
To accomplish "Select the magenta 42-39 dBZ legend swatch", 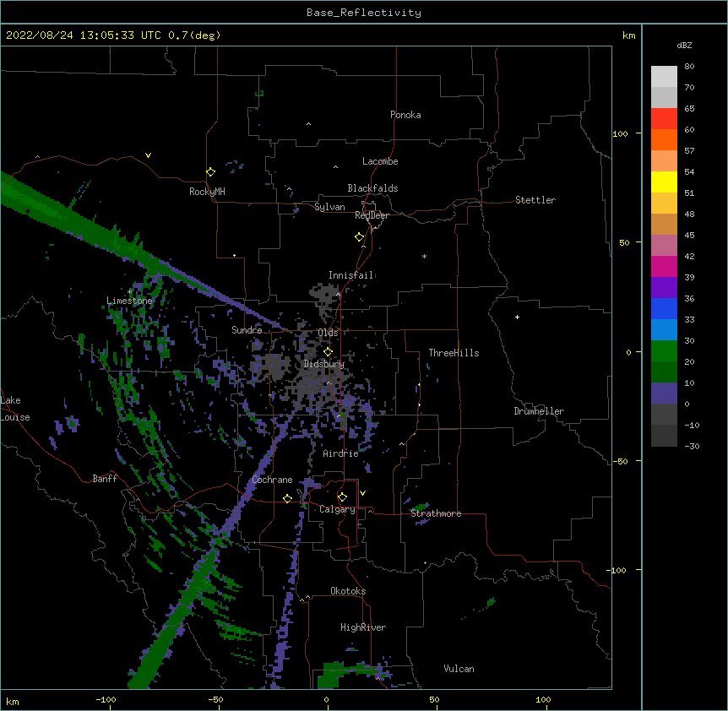I will (x=664, y=266).
